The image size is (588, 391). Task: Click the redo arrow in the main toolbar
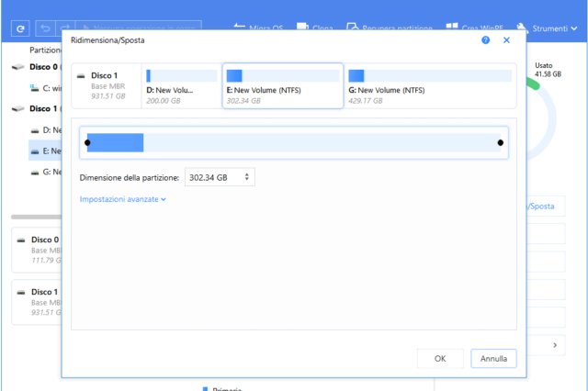click(65, 28)
